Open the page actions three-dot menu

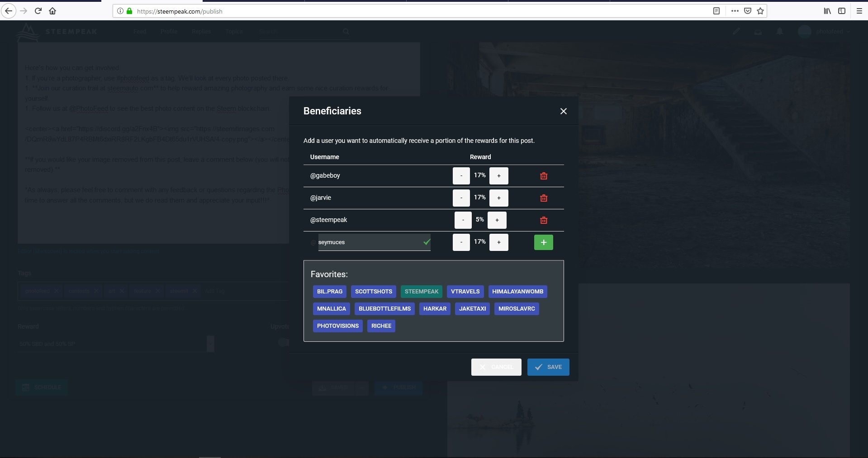(x=735, y=11)
